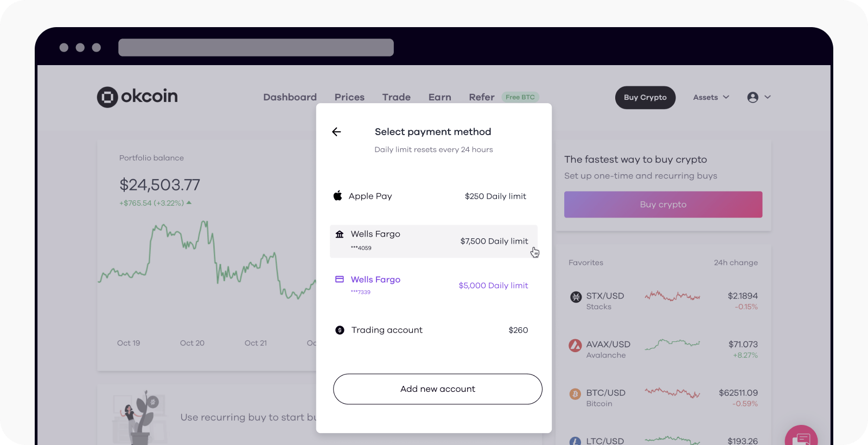The width and height of the screenshot is (868, 445).
Task: Click the browser address bar
Action: tap(256, 47)
